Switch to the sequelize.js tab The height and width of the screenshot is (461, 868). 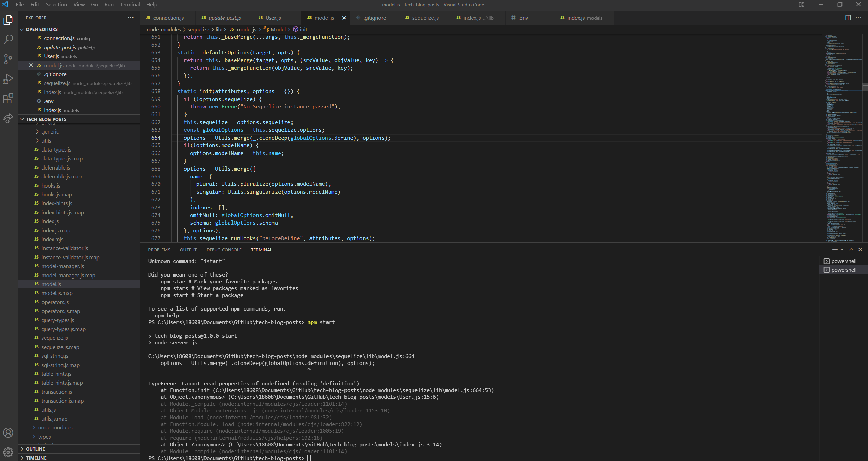425,18
